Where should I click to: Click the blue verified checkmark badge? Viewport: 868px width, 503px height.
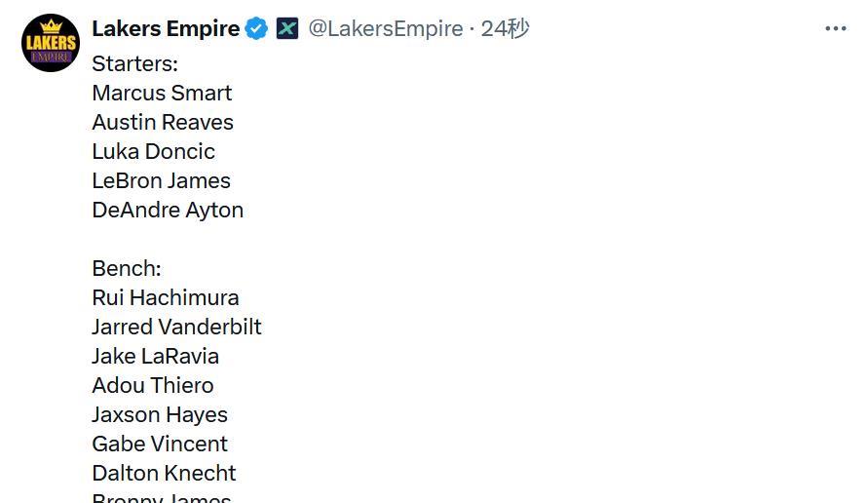(x=256, y=28)
